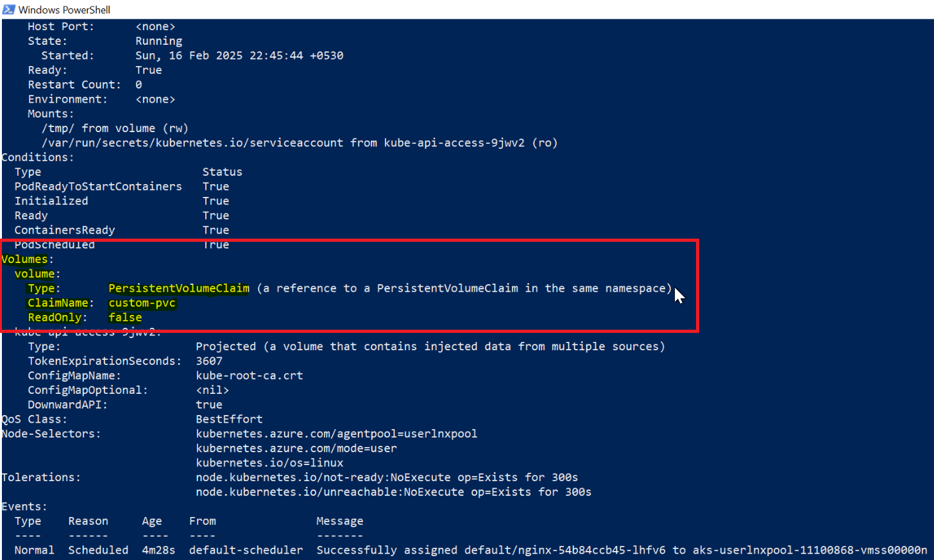The height and width of the screenshot is (560, 934).
Task: Click the Scheduled reason in Events
Action: pyautogui.click(x=98, y=550)
